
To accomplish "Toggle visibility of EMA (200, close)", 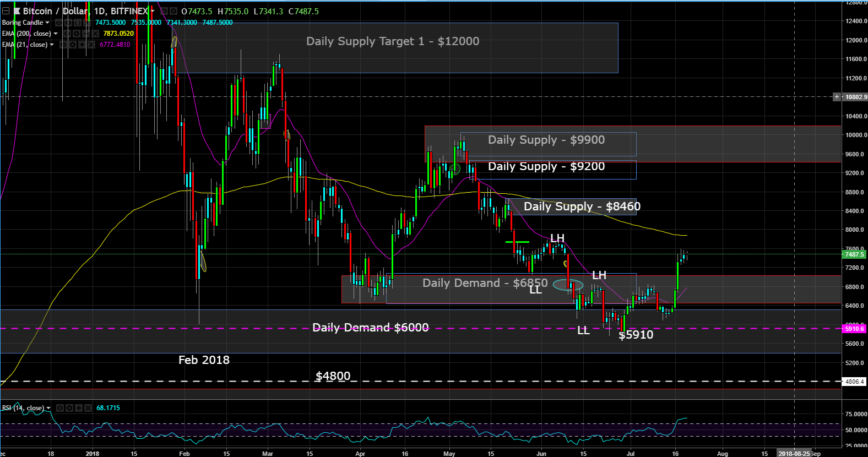I will pos(67,34).
